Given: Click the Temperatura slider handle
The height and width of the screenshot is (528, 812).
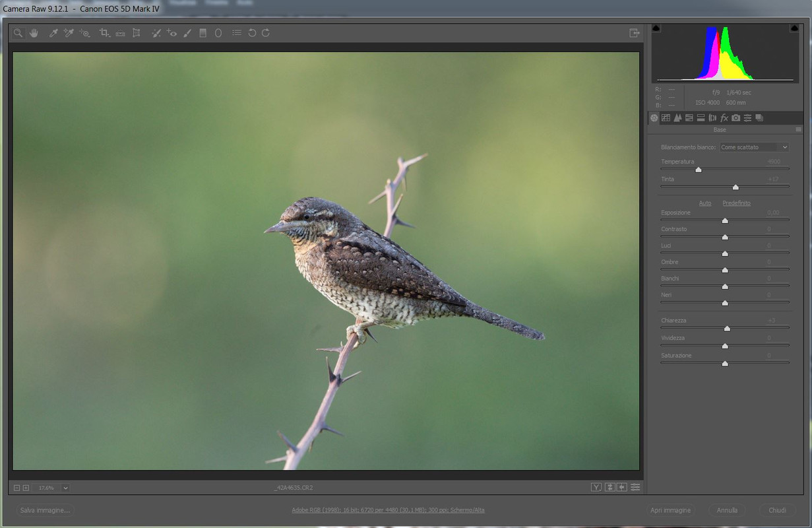Looking at the screenshot, I should point(699,170).
